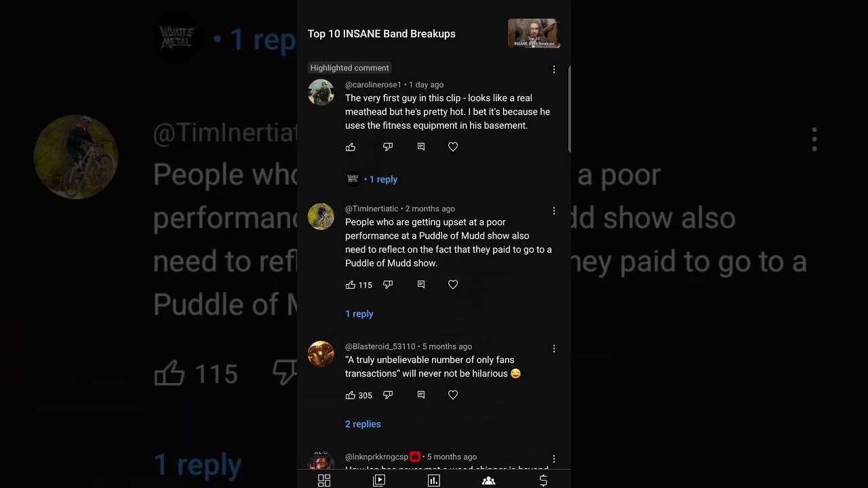Dislike the @TimInertiatic Puddle of Mudd comment
This screenshot has width=868, height=488.
(388, 285)
